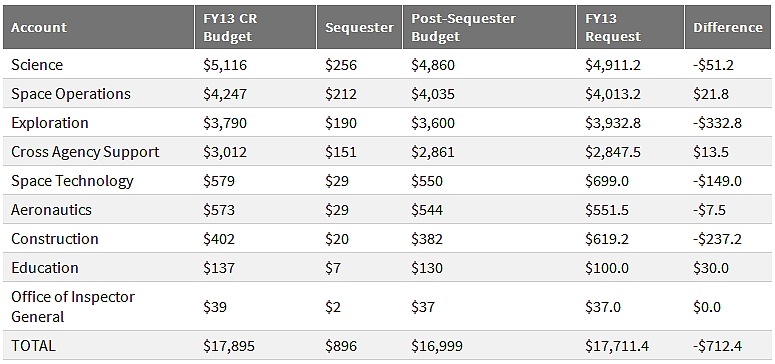This screenshot has height=364, width=775.
Task: Click Office of Inspector General cell
Action: [73, 307]
